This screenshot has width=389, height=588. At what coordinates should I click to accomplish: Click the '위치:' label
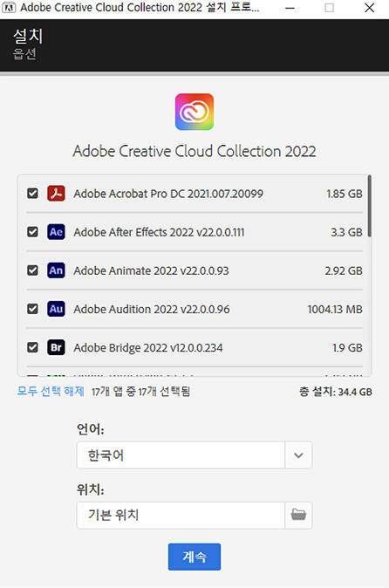coord(91,489)
